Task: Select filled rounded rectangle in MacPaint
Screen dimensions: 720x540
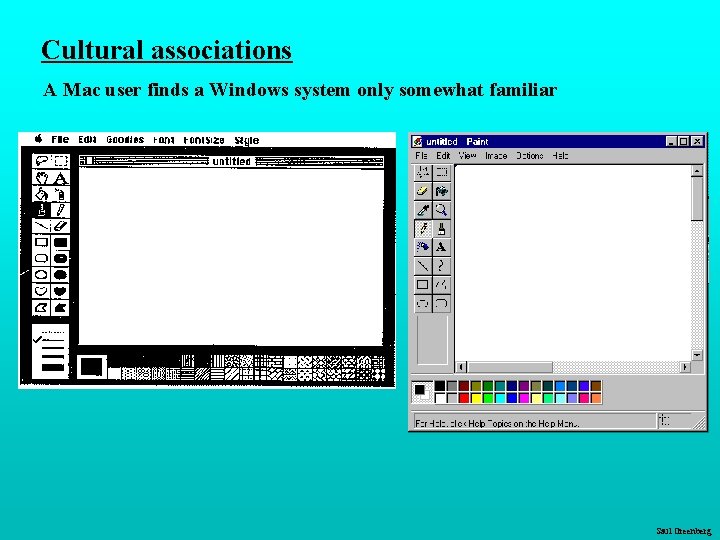Action: (x=61, y=258)
